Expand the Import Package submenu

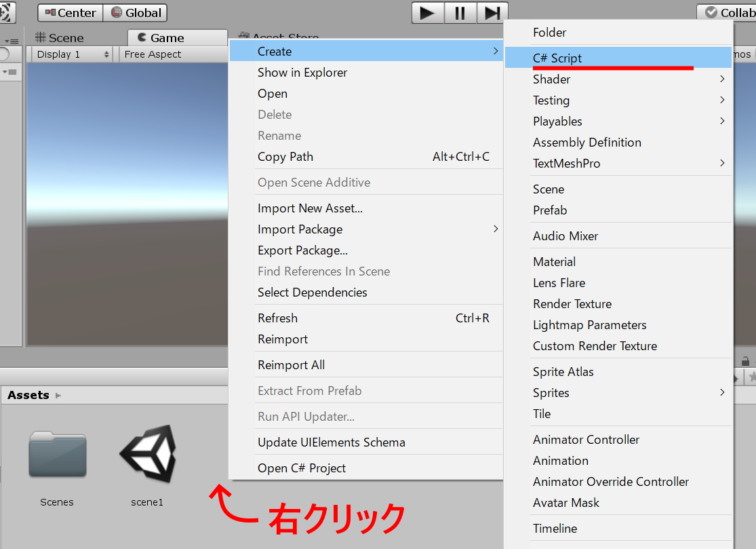coord(365,229)
